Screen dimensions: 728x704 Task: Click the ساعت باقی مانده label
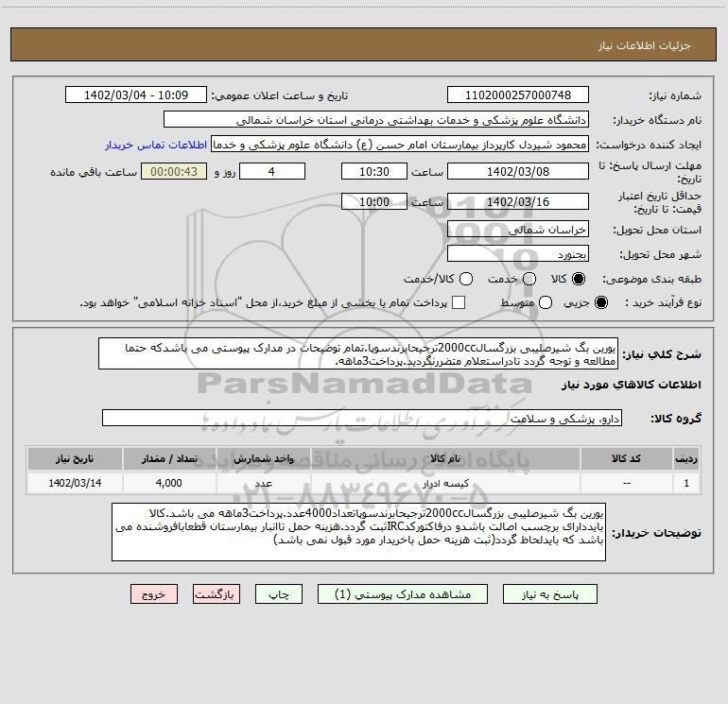pos(94,172)
